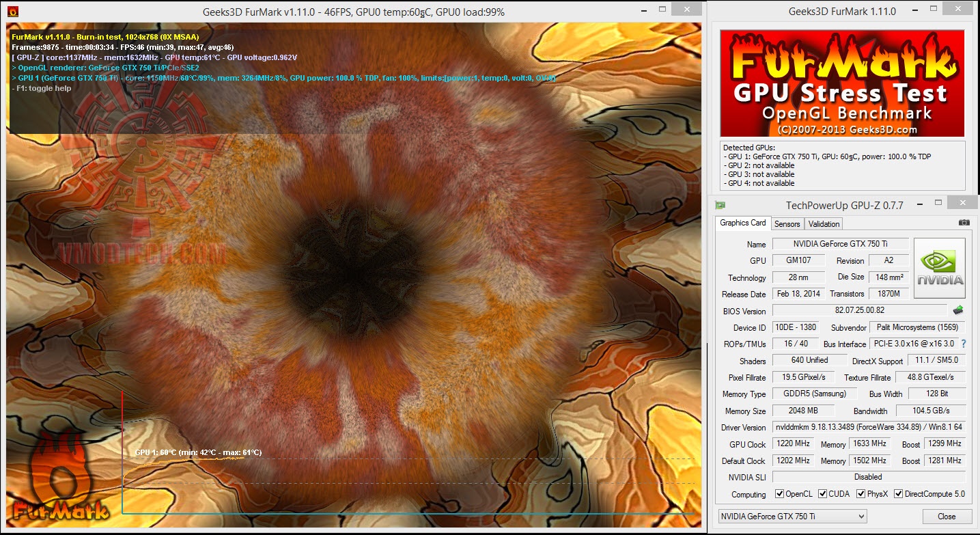Click the NVIDIA logo in GPU-Z
The height and width of the screenshot is (535, 980).
point(940,268)
